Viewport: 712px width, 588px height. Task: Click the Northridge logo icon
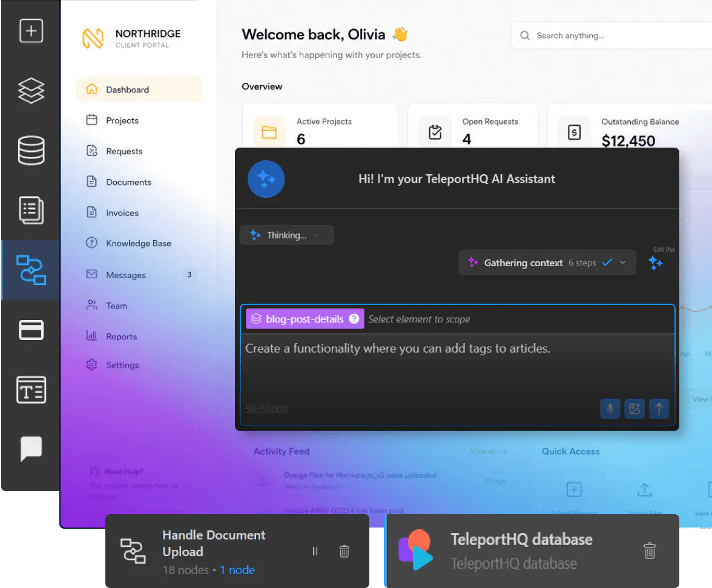(93, 38)
